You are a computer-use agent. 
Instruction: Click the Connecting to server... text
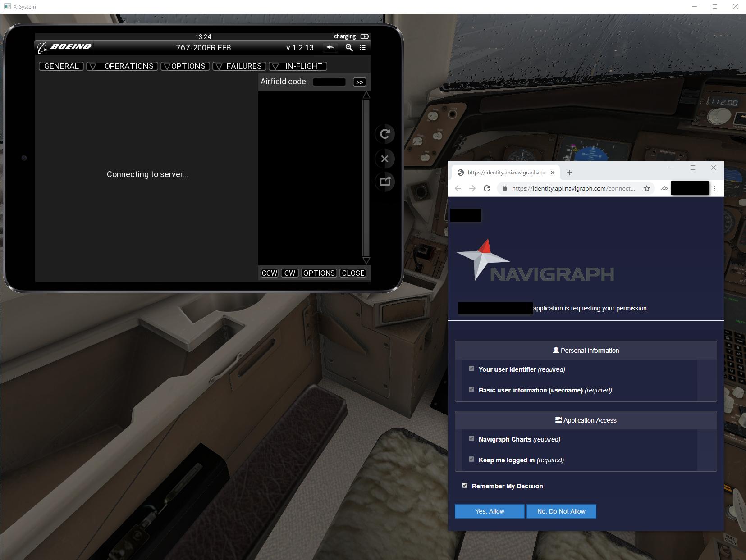pos(147,174)
